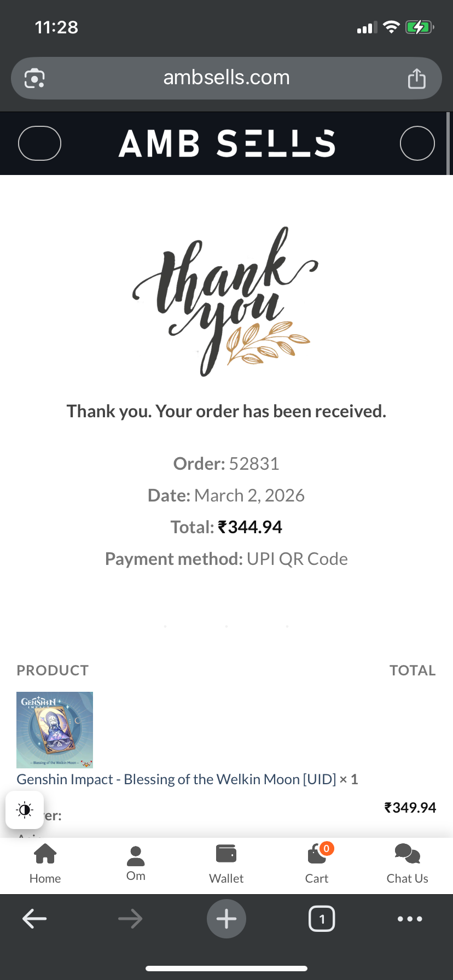
Task: Tap the camera scan icon in address bar
Action: click(34, 78)
